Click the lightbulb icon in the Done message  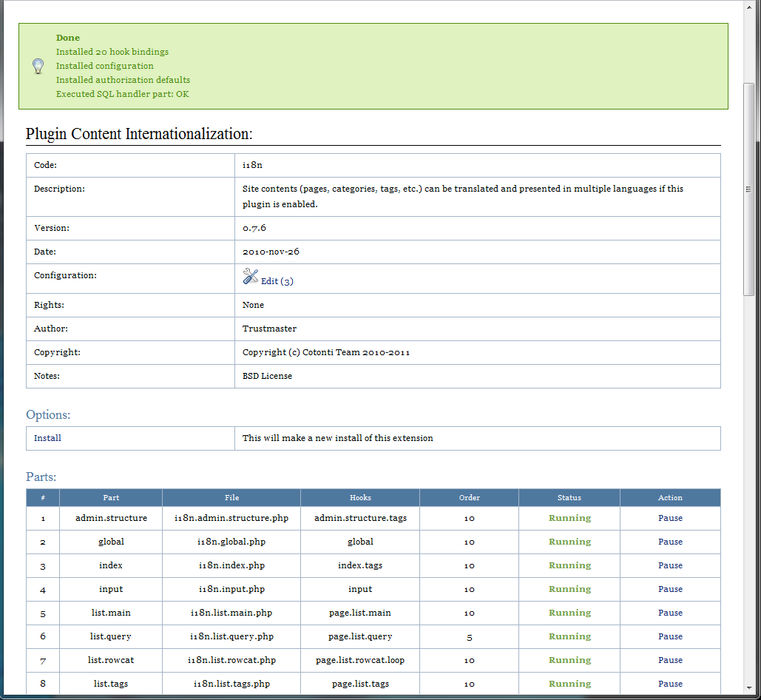(38, 66)
